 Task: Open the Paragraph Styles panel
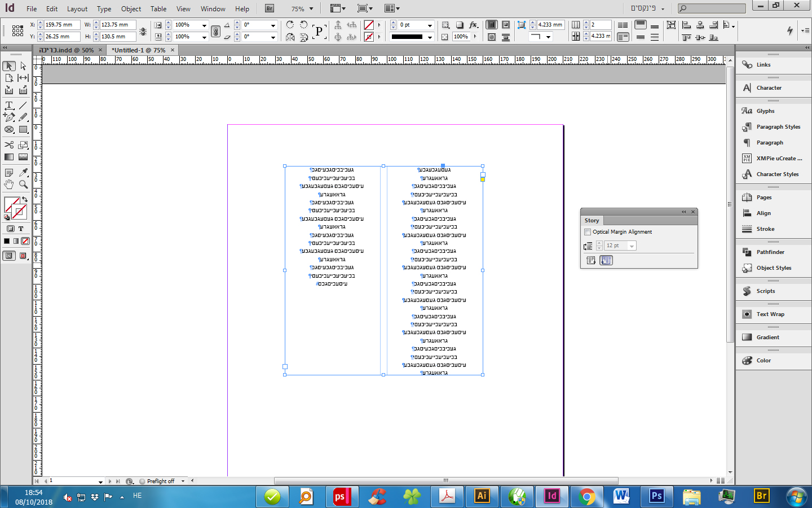tap(778, 127)
